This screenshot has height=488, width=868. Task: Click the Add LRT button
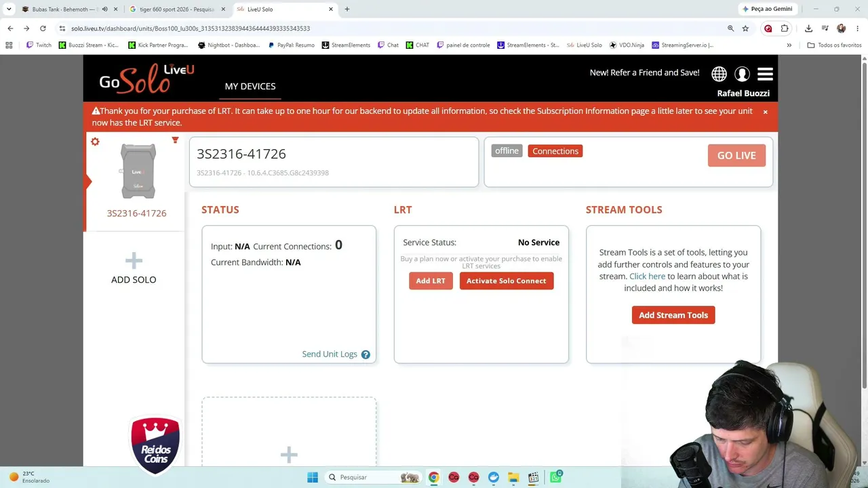(431, 281)
